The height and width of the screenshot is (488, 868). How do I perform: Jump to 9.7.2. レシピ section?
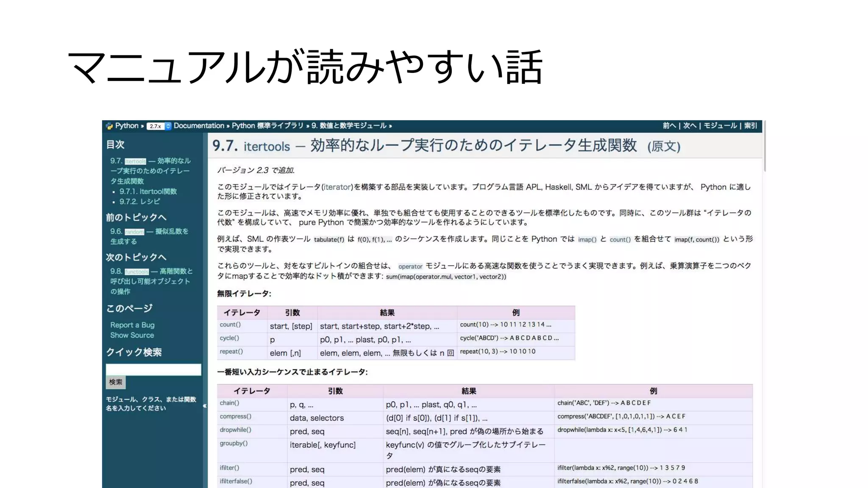tap(139, 202)
